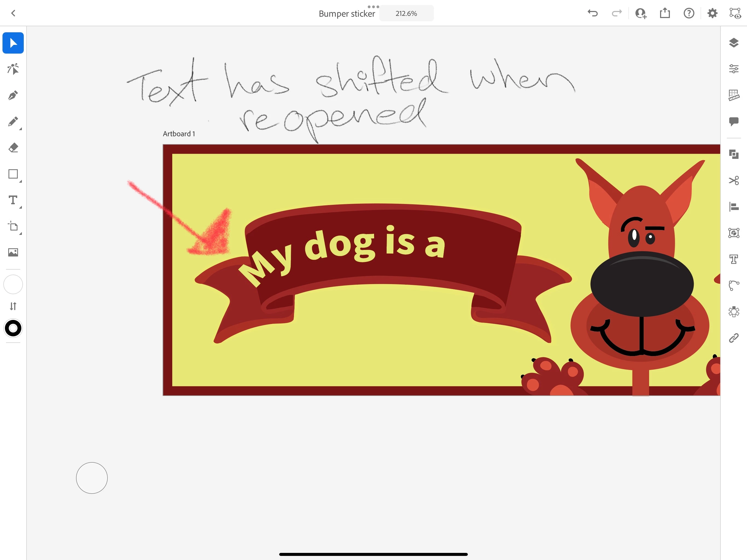Open the Layers panel
The image size is (747, 560).
(734, 43)
